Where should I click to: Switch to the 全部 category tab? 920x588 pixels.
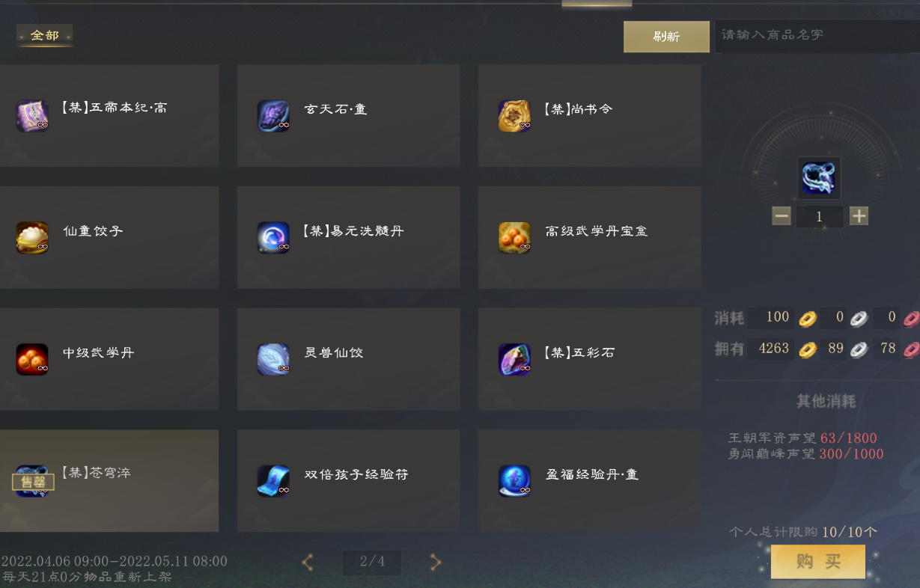[45, 35]
